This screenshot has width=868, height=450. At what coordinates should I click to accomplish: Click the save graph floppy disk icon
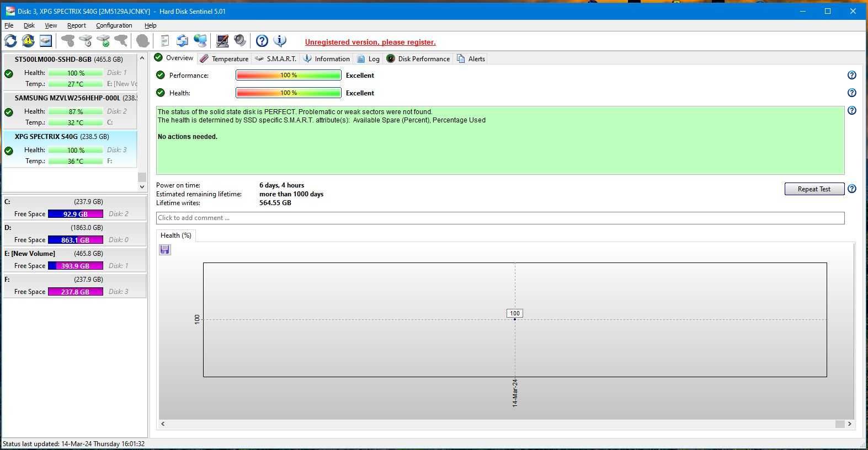click(165, 250)
